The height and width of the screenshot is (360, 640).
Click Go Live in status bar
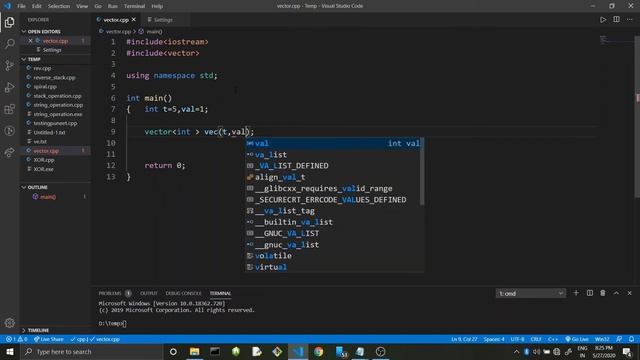coord(577,339)
